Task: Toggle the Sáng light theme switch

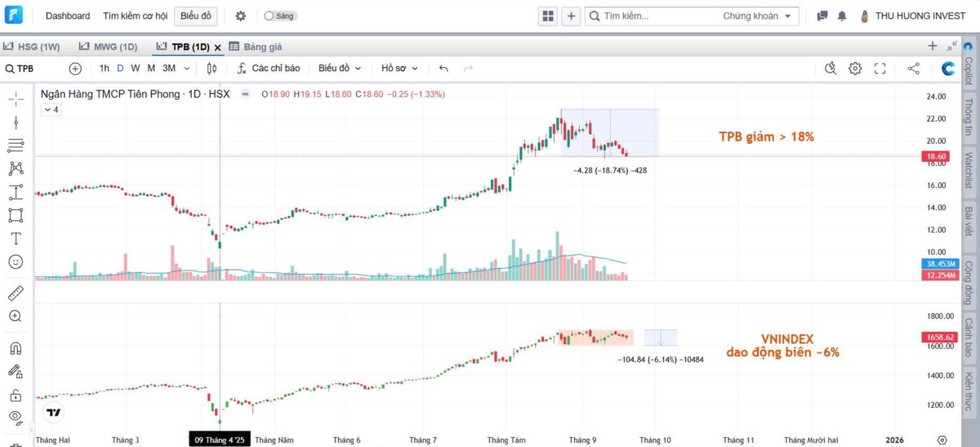Action: pyautogui.click(x=280, y=16)
